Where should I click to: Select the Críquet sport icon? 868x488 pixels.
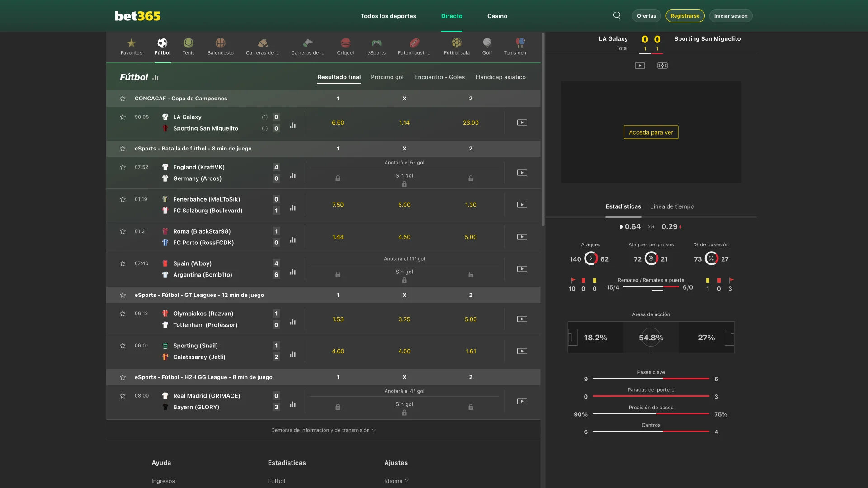pyautogui.click(x=345, y=46)
